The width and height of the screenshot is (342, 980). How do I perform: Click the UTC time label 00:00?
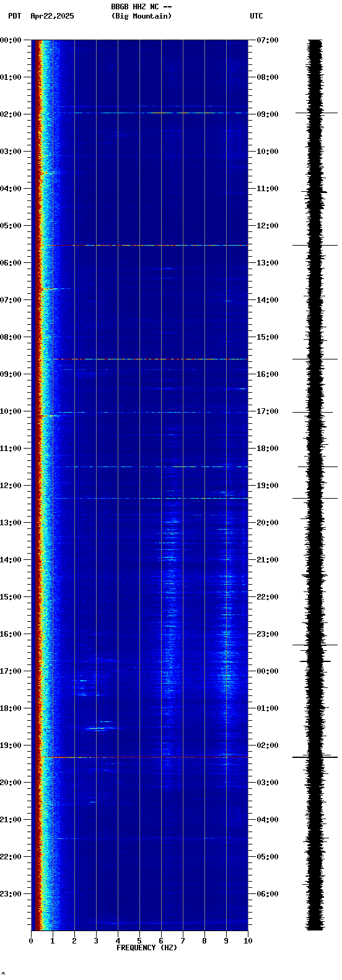pyautogui.click(x=267, y=671)
